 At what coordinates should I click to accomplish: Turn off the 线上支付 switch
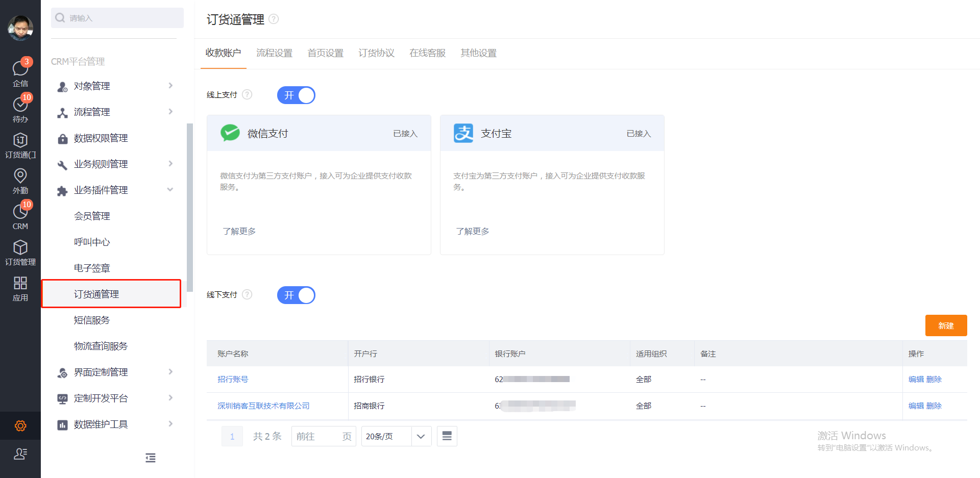pos(296,95)
